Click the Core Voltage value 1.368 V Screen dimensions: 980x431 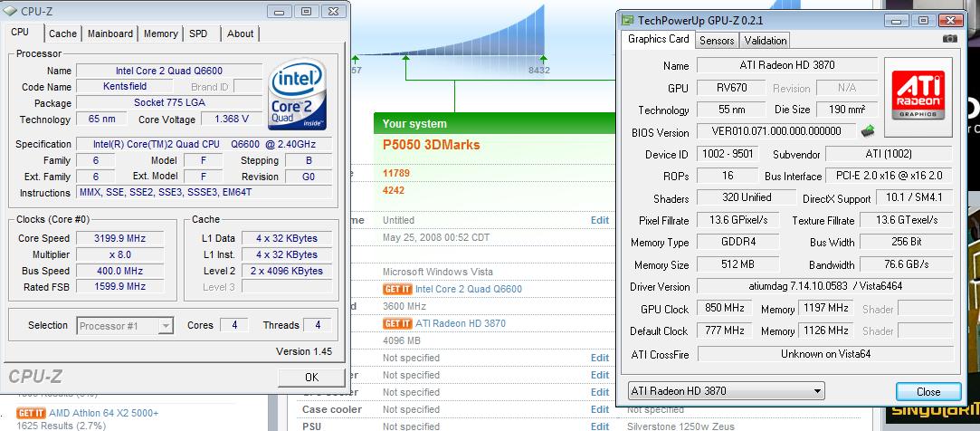232,119
